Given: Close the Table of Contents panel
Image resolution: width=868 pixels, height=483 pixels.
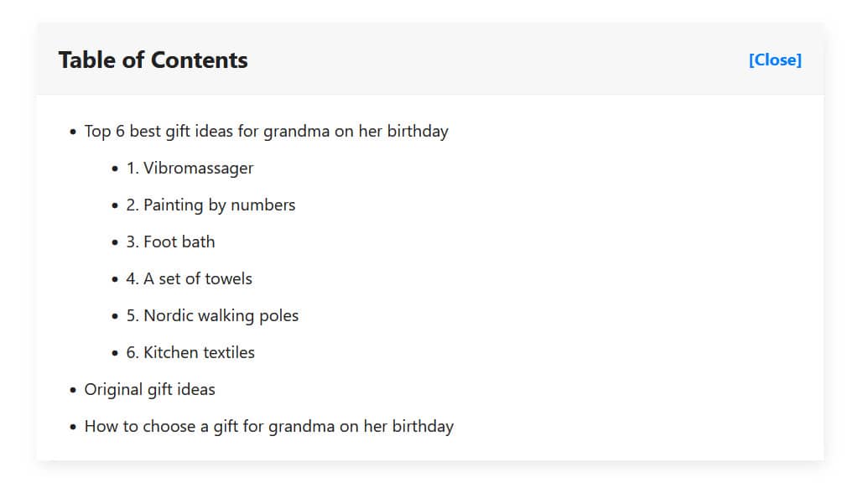Looking at the screenshot, I should [x=775, y=60].
